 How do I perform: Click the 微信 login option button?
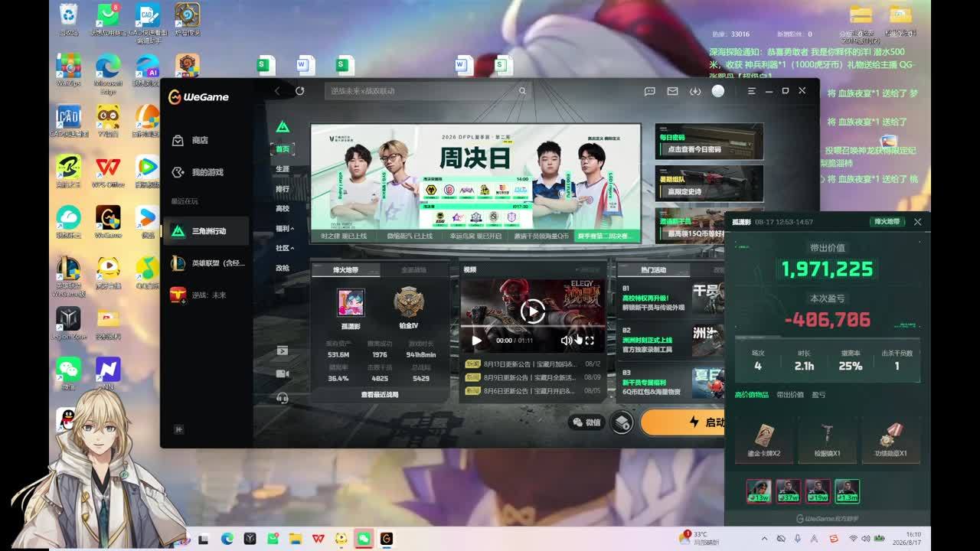click(x=586, y=422)
